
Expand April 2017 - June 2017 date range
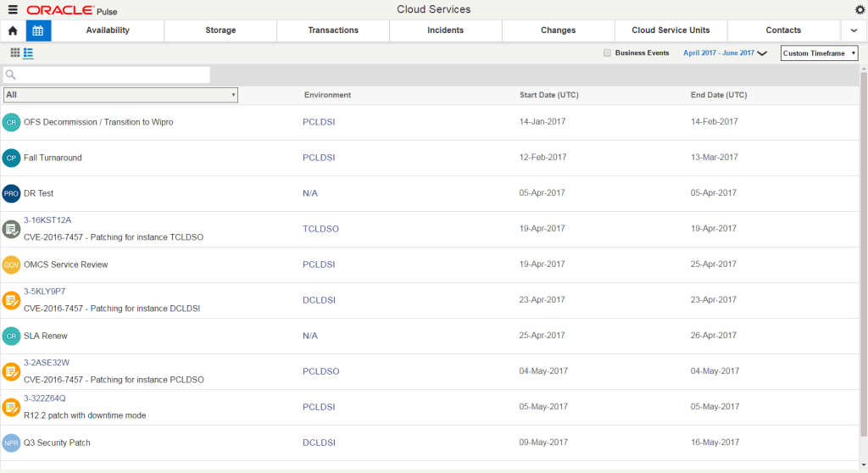tap(725, 53)
